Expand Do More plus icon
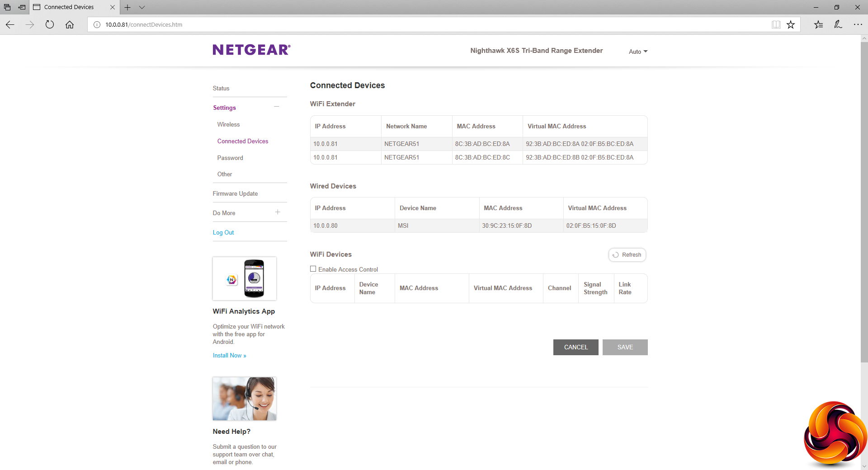The width and height of the screenshot is (868, 470). [278, 212]
